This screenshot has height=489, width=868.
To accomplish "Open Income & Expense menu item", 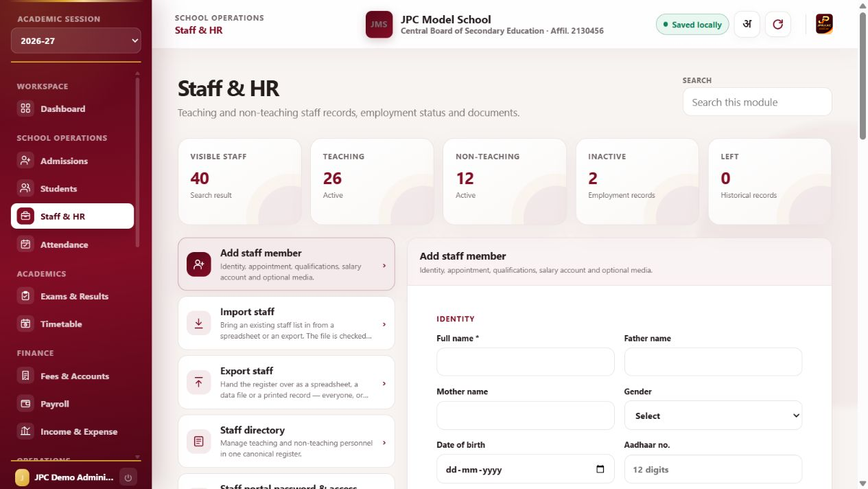I will click(73, 431).
